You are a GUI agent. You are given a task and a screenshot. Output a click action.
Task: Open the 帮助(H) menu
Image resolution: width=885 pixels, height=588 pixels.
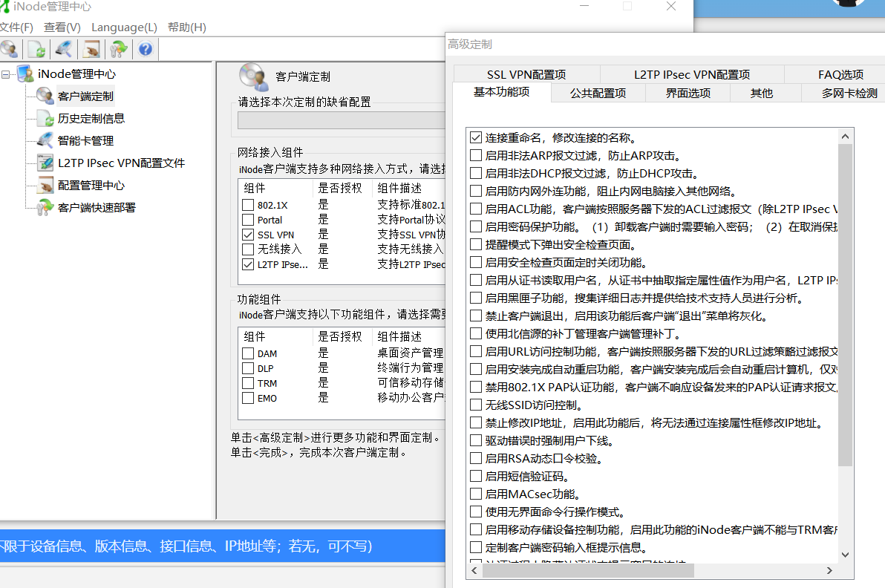tap(187, 27)
